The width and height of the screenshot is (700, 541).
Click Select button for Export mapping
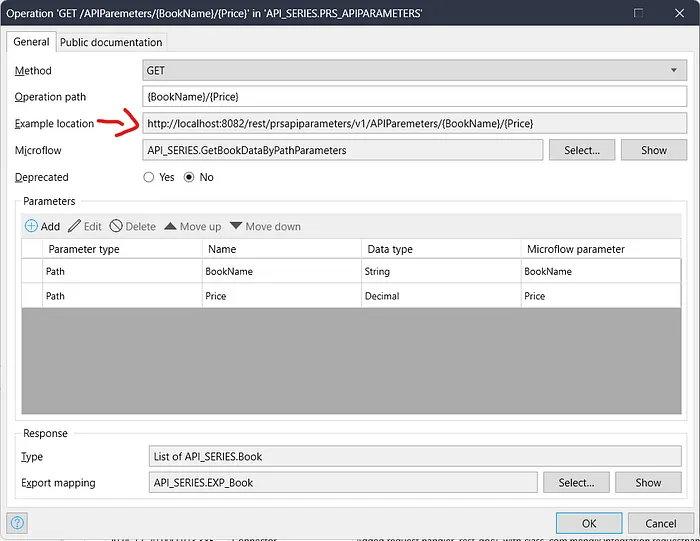[576, 482]
